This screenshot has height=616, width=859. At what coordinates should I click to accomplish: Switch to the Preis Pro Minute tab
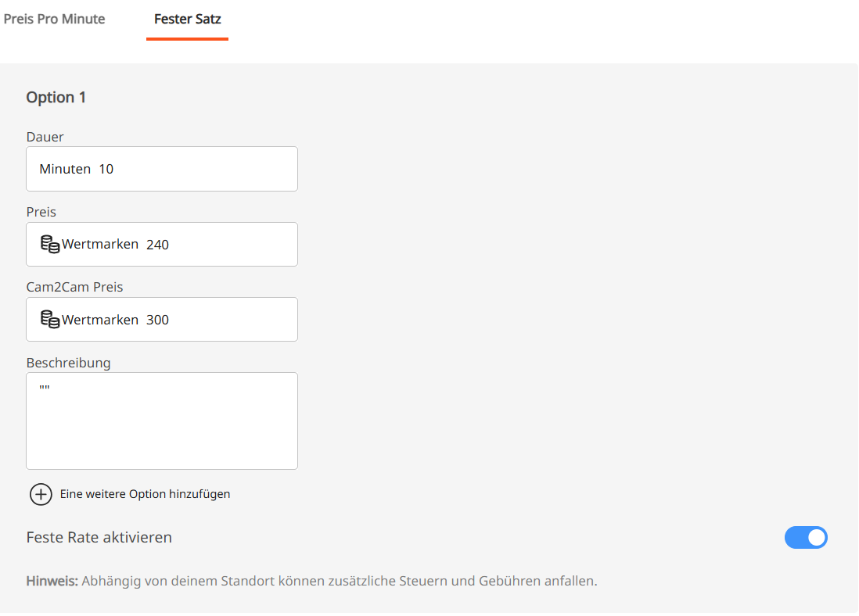click(x=54, y=19)
